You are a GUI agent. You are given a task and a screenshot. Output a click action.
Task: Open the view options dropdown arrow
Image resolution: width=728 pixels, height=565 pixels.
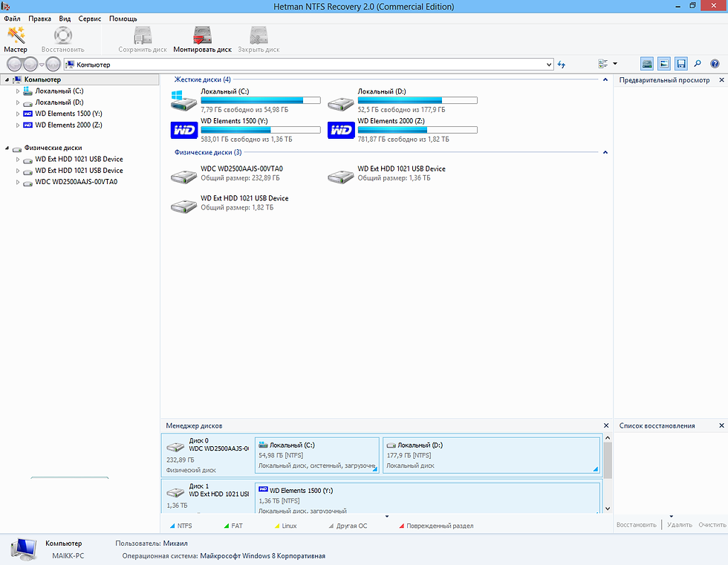click(x=615, y=64)
